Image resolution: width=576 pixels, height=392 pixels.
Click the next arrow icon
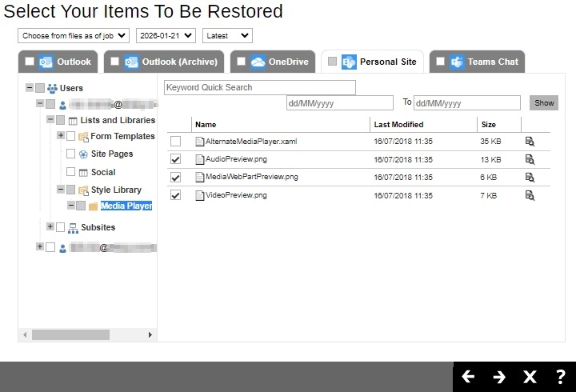click(x=499, y=377)
